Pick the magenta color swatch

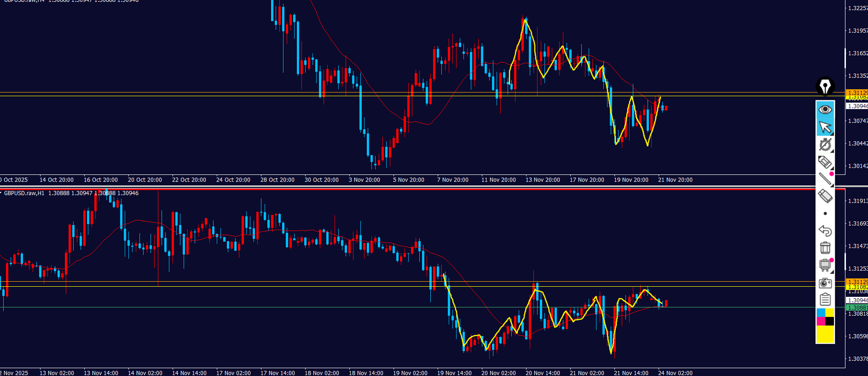[x=821, y=321]
